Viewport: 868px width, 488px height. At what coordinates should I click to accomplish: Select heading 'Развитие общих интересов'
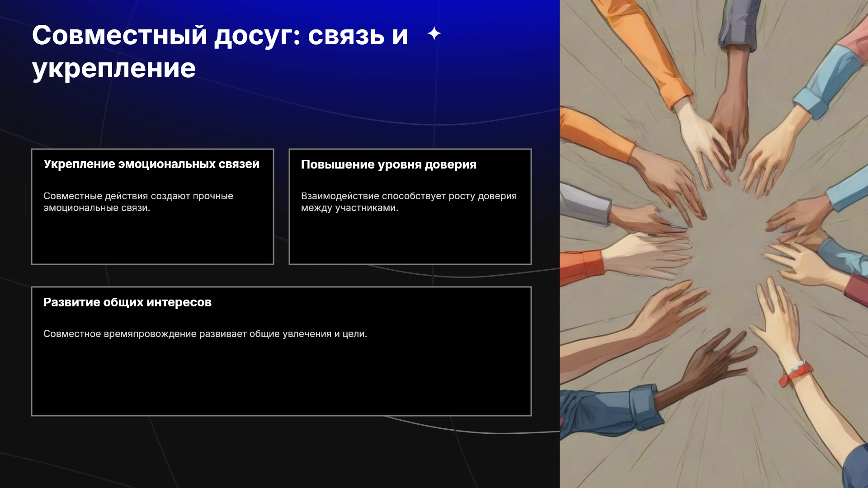click(127, 302)
